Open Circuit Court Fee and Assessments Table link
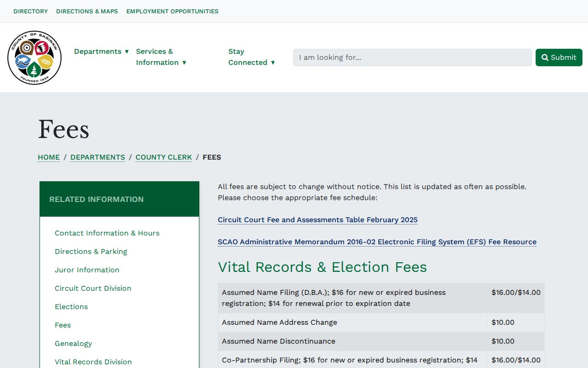Viewport: 588px width, 368px height. pos(317,220)
